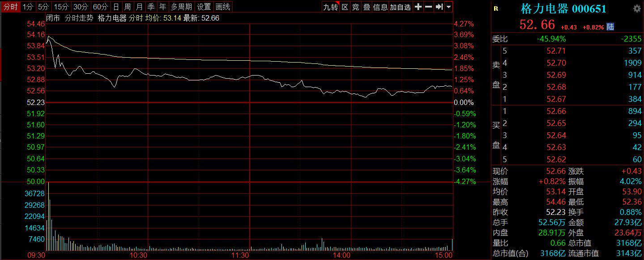Toggle the 竞 call auction display
Image resolution: width=644 pixels, height=260 pixels.
(x=355, y=7)
